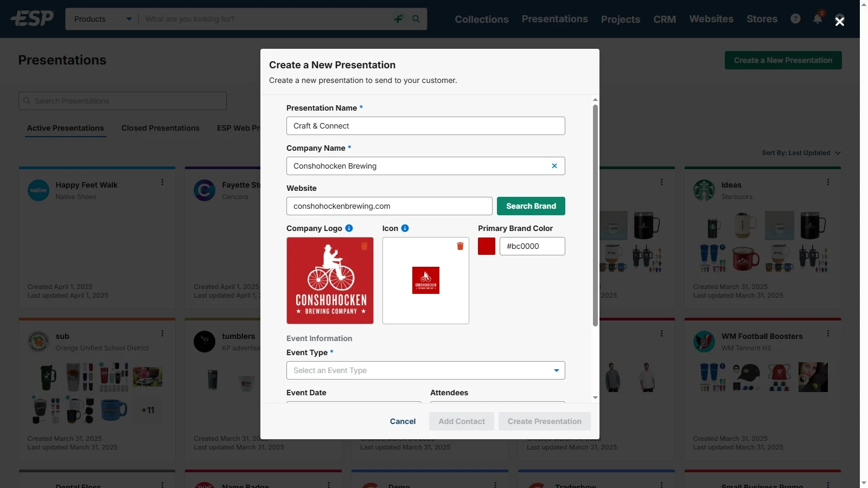Click dialog scrollbar down arrow
868x488 pixels.
pyautogui.click(x=595, y=397)
